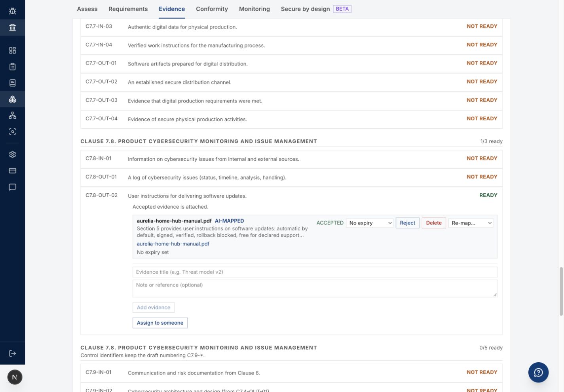The image size is (564, 392).
Task: Click NOT READY status of C7.7-OUT-04
Action: [482, 118]
